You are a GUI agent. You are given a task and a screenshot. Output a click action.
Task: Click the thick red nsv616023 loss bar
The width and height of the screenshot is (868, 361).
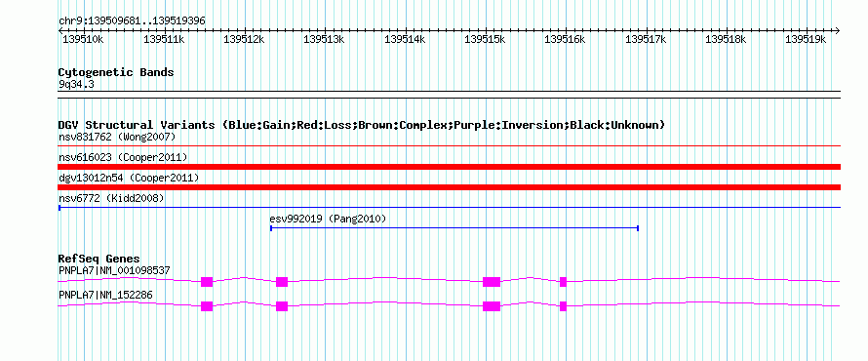(x=449, y=167)
